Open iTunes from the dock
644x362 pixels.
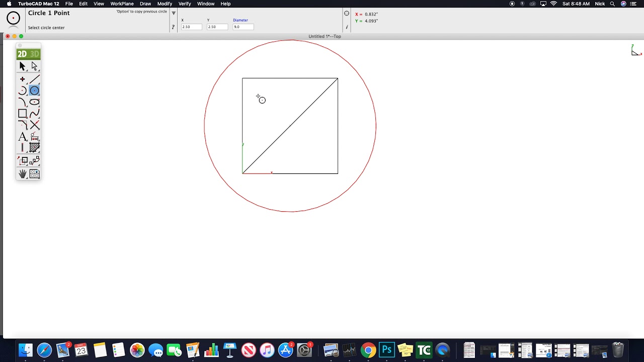[x=267, y=350]
